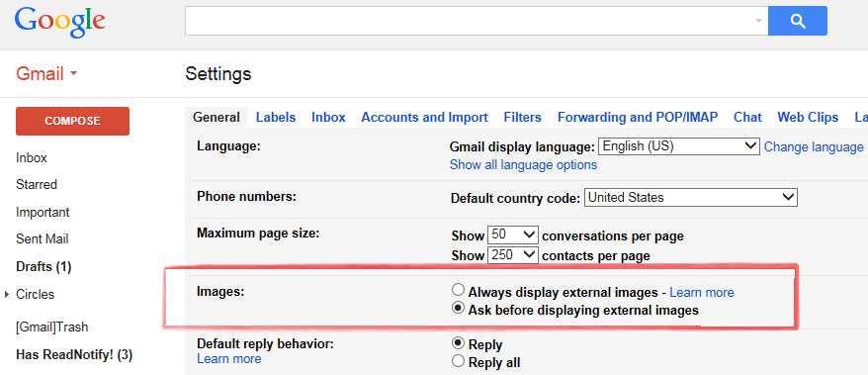Open the Forwarding and POP/IMAP tab

pos(638,118)
